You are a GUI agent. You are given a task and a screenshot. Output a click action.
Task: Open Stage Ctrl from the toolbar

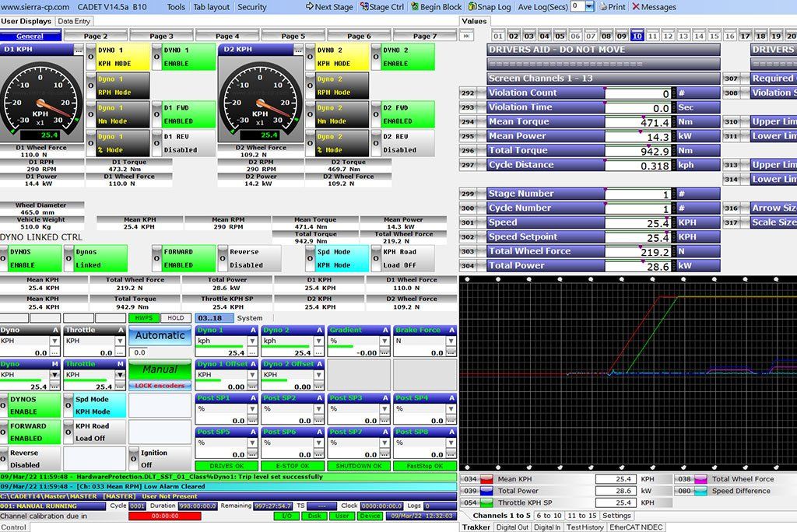pyautogui.click(x=381, y=7)
